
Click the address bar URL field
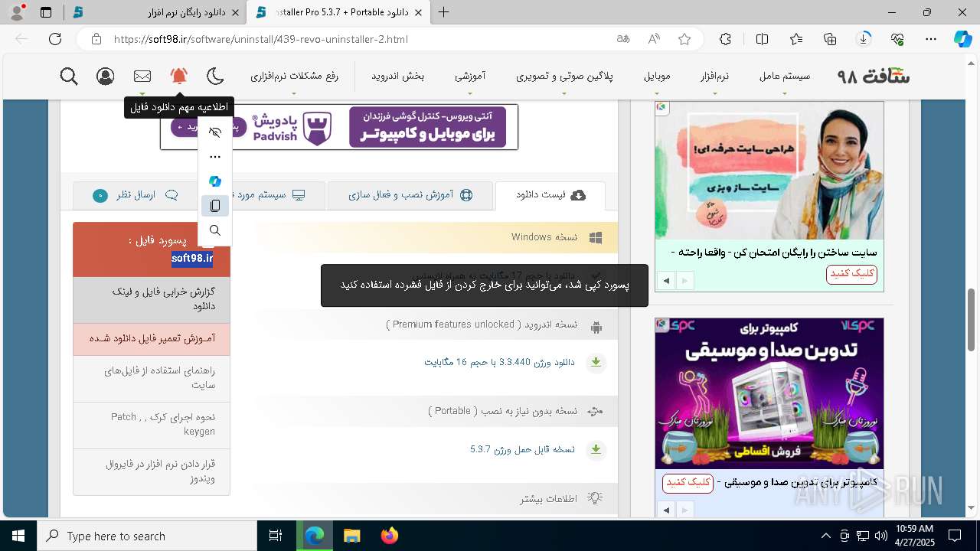(360, 39)
